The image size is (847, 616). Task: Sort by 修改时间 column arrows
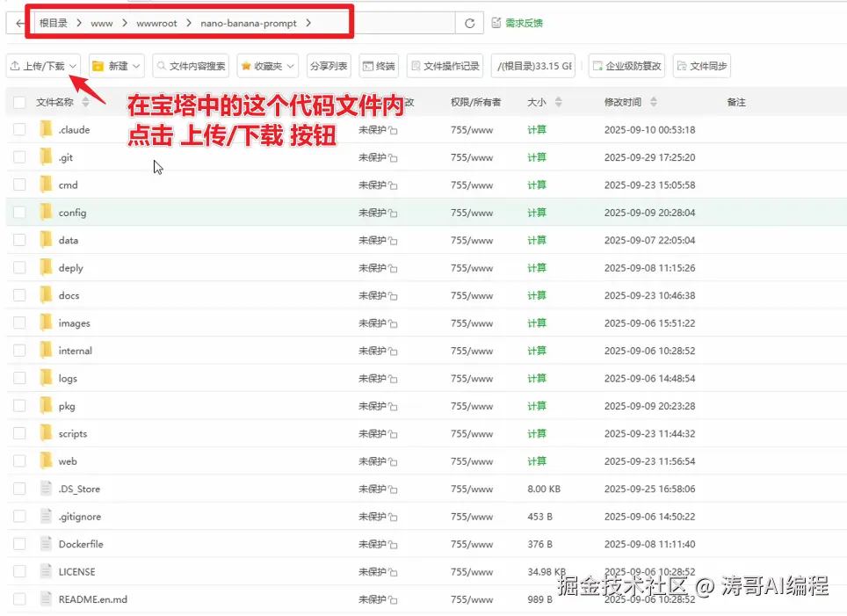pyautogui.click(x=654, y=102)
